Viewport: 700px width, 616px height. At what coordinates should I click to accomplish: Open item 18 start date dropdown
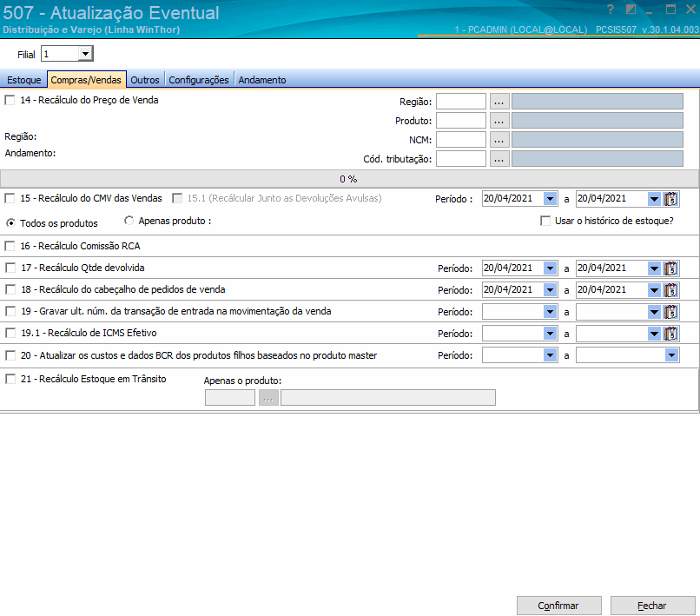550,290
